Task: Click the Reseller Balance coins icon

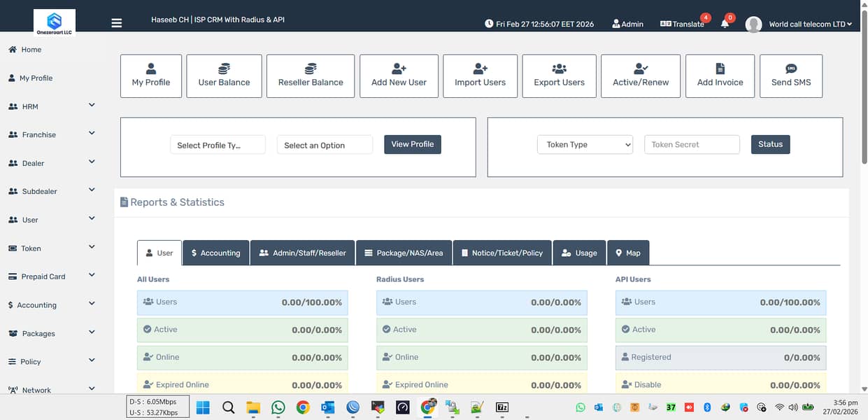Action: pos(311,69)
